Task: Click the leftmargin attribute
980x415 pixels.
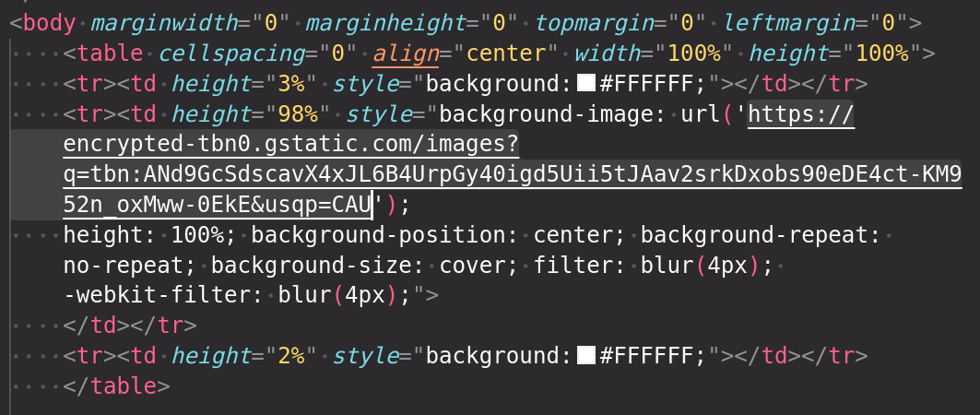Action: pyautogui.click(x=789, y=24)
